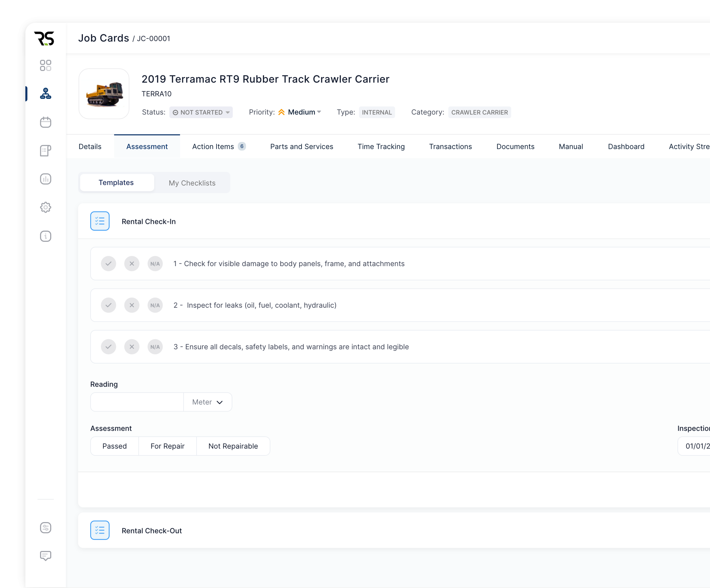Open the sliders preferences icon near sidebar bottom

[x=46, y=528]
